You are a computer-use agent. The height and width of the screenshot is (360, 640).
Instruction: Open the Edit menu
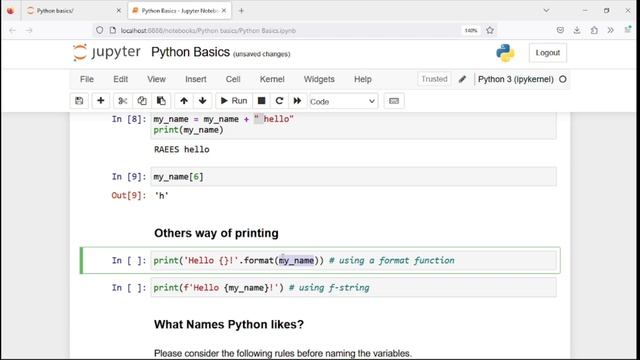click(120, 79)
